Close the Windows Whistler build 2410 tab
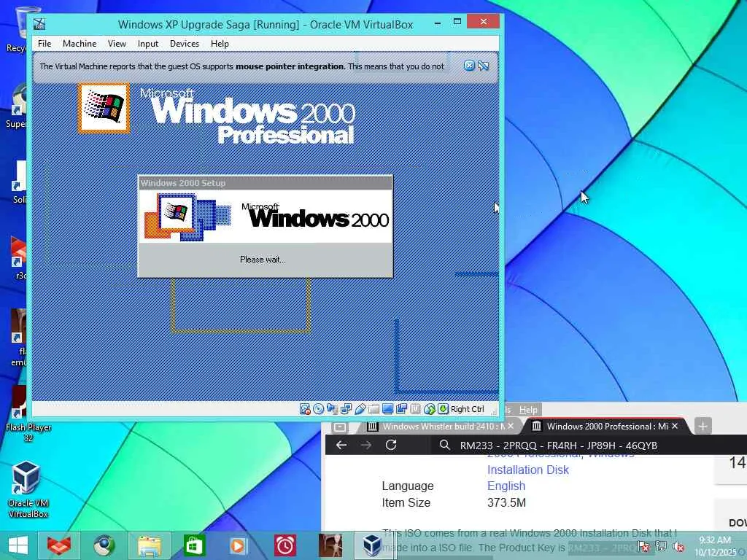 [x=511, y=426]
